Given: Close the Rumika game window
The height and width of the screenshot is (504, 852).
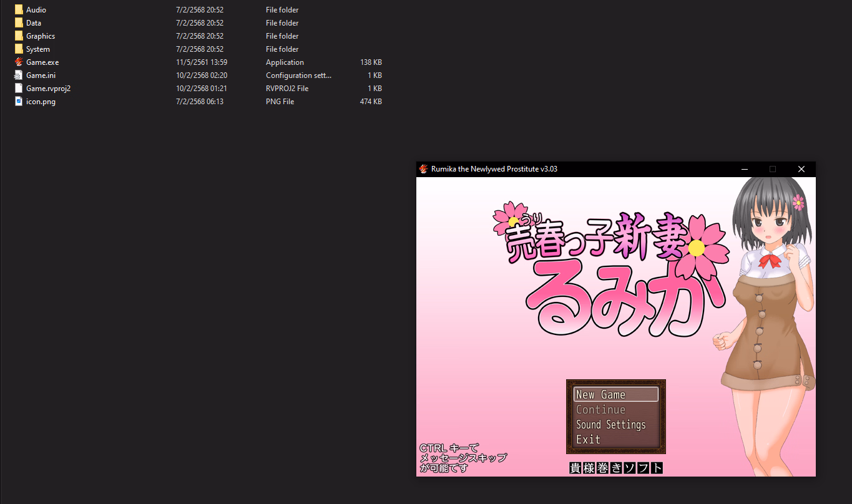Looking at the screenshot, I should (x=801, y=169).
